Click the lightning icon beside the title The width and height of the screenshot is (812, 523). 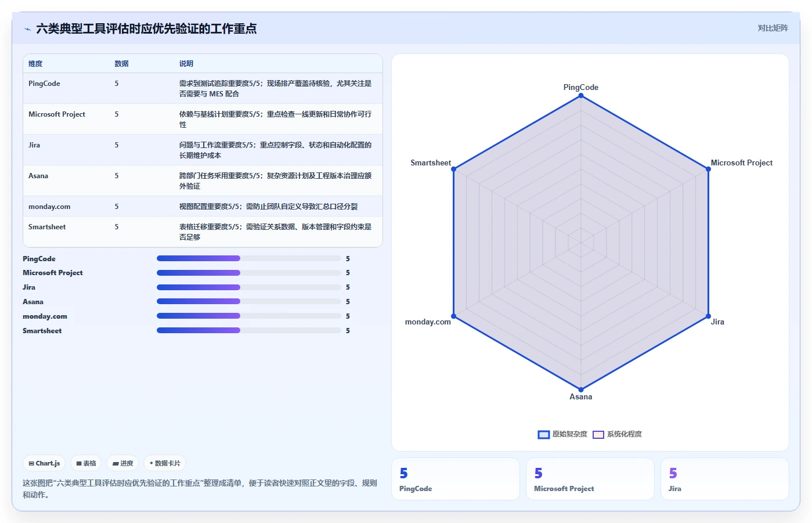click(27, 29)
